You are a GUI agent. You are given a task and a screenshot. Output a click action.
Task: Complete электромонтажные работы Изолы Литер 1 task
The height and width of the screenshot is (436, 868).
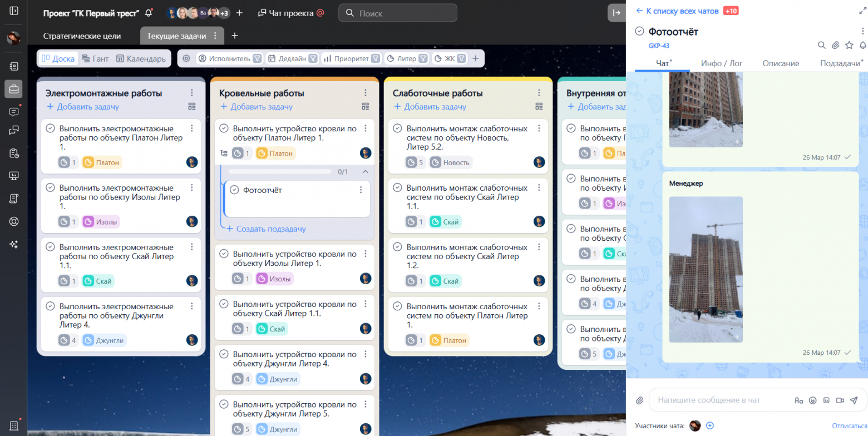coord(50,187)
